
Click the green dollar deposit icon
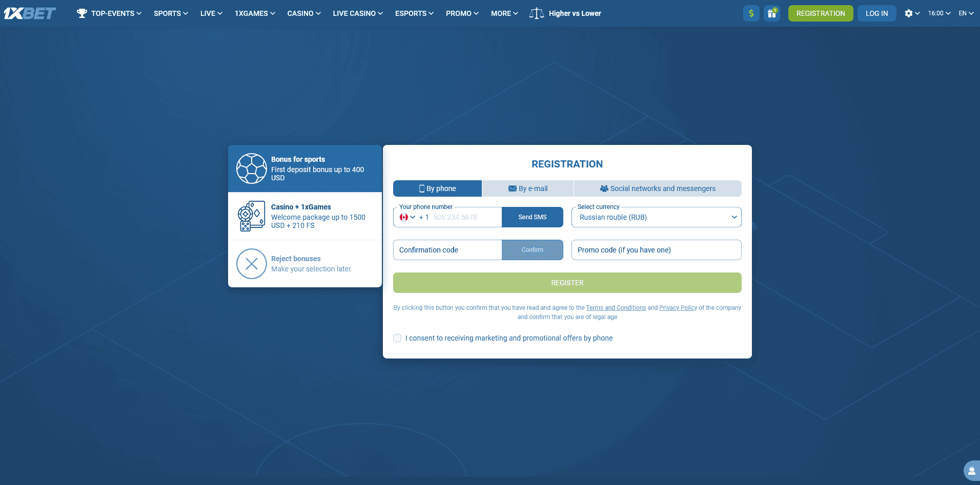tap(751, 13)
